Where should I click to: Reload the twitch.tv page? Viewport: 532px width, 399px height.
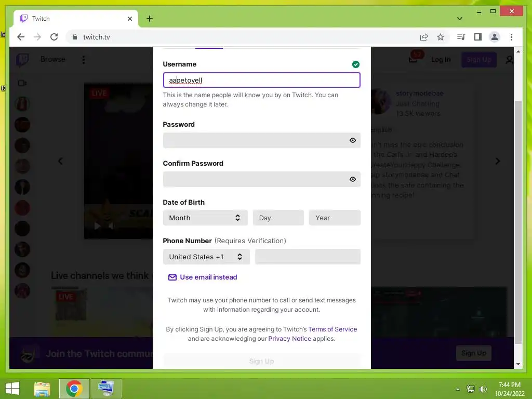(x=54, y=37)
